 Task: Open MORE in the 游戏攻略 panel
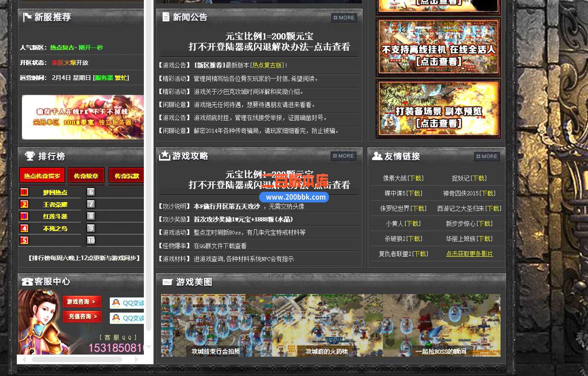point(344,156)
